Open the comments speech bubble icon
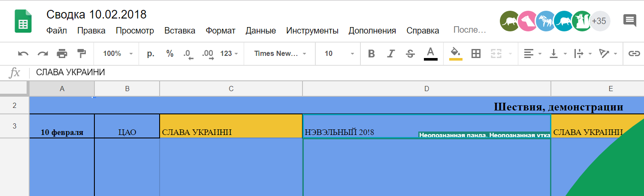 coord(629,21)
